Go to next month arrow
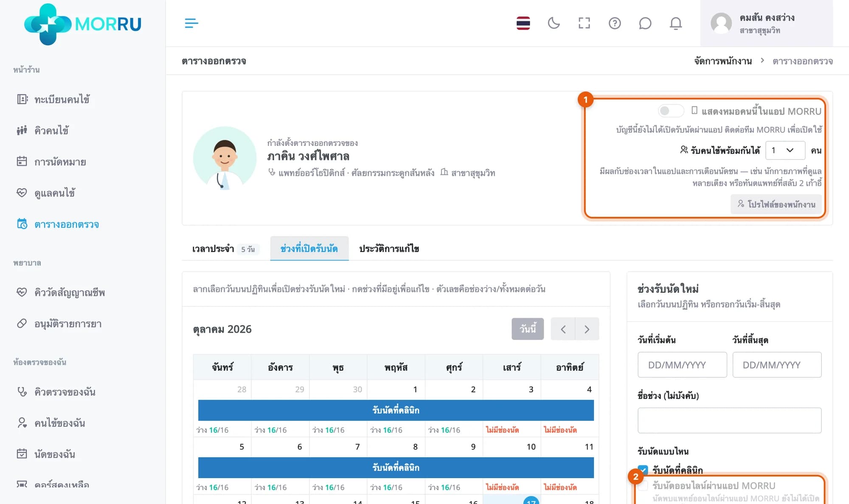 click(587, 329)
